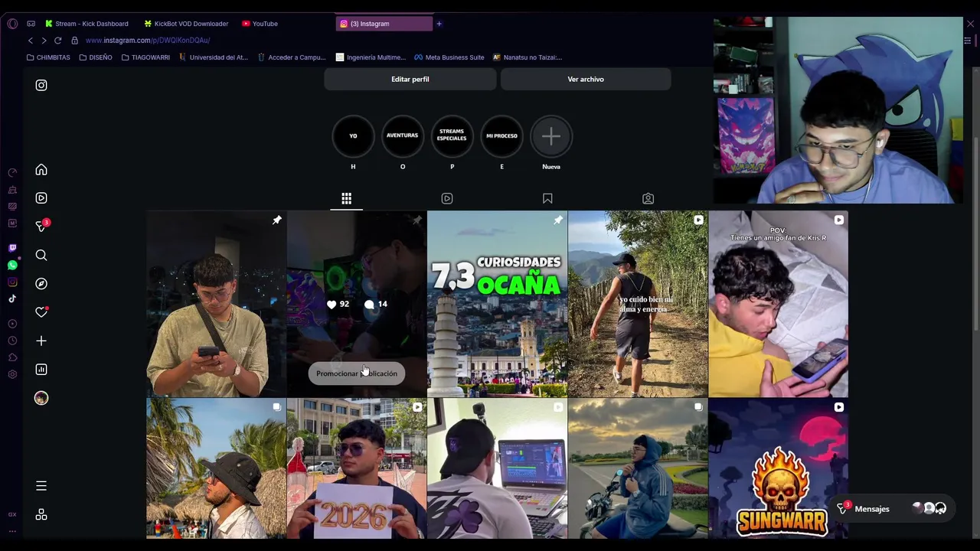Image resolution: width=980 pixels, height=551 pixels.
Task: Open the Mensajes floating button
Action: coord(892,509)
